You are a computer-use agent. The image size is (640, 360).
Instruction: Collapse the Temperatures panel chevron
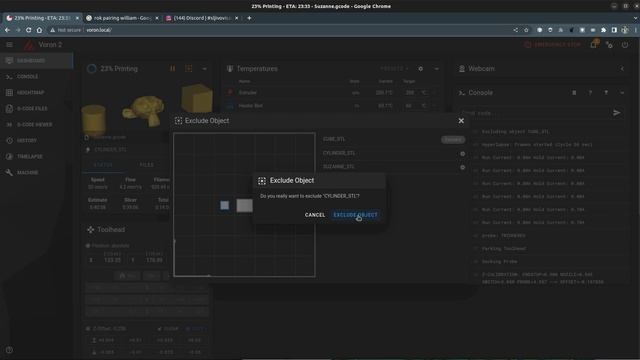(x=436, y=69)
